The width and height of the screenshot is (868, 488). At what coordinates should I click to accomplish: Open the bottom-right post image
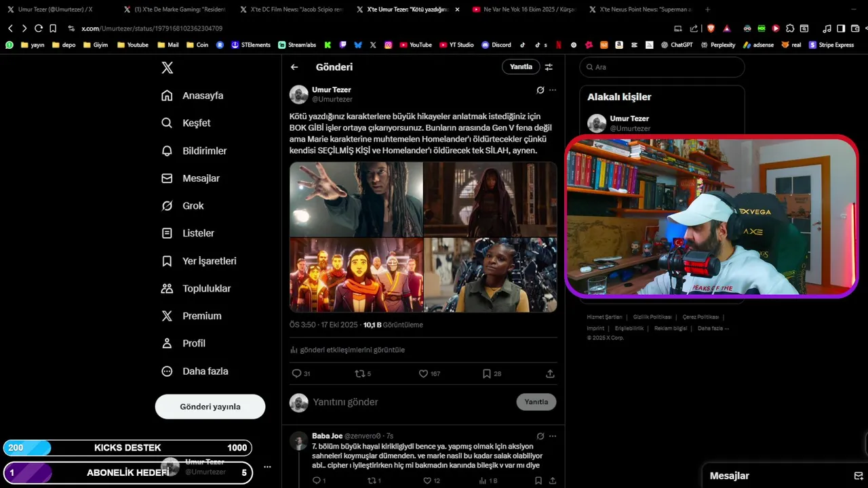pos(490,275)
